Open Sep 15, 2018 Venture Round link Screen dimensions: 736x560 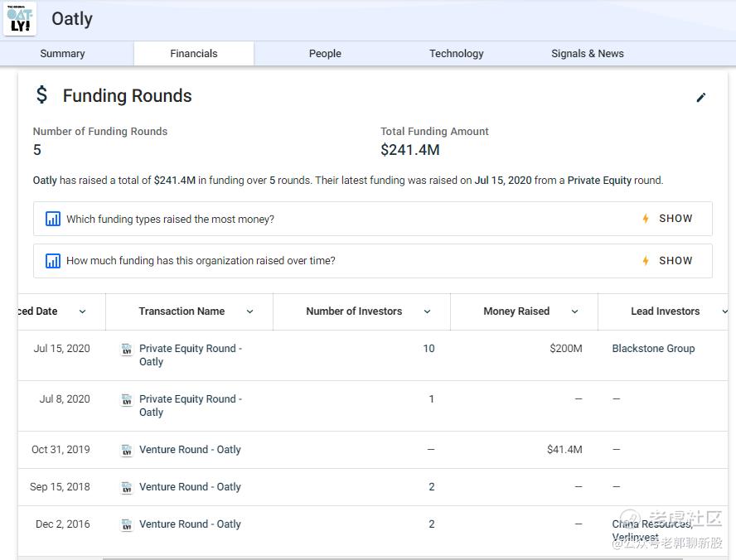coord(190,487)
